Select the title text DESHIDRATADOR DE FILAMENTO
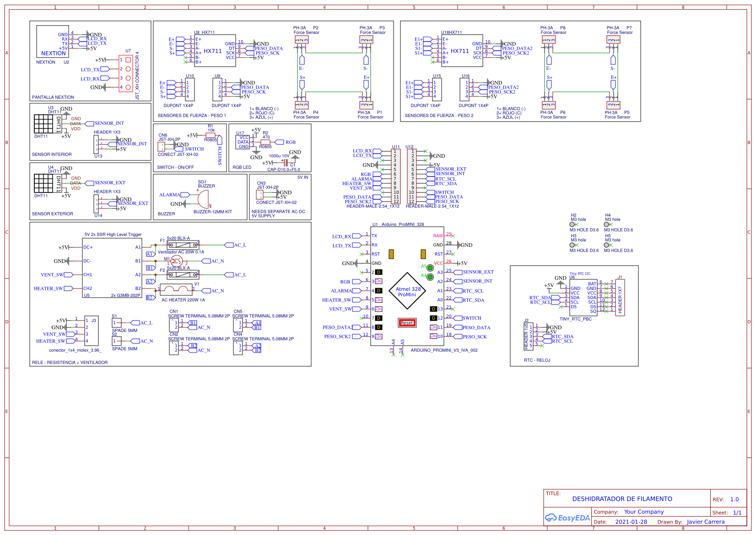This screenshot has width=756, height=535. point(622,499)
